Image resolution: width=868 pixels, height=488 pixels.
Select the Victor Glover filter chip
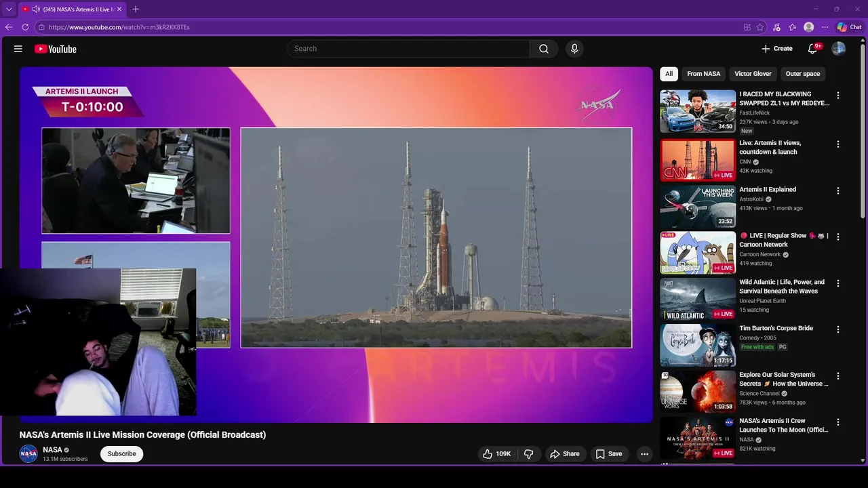[x=753, y=74]
